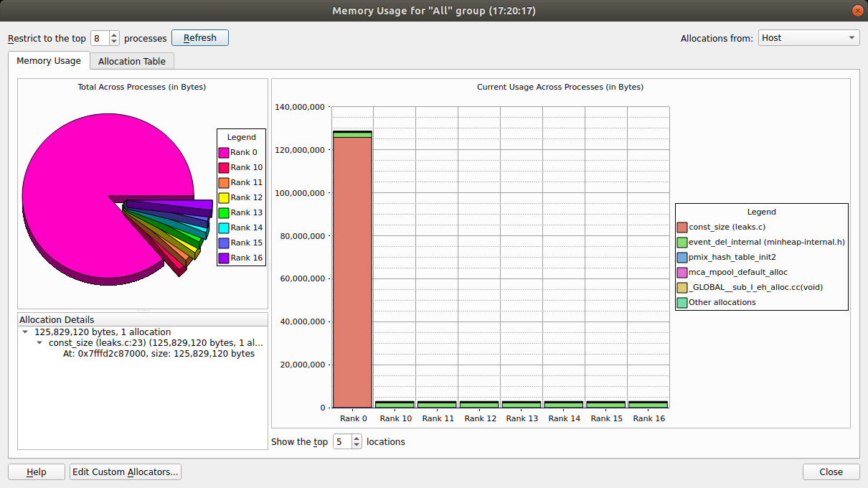Switch to the Allocation Table tab
Image resolution: width=868 pixels, height=488 pixels.
click(x=131, y=61)
